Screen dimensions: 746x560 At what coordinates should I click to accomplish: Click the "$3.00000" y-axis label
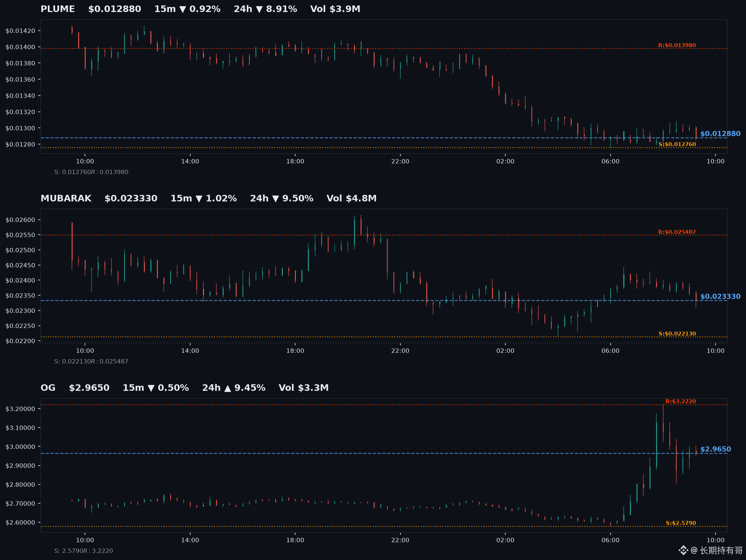pos(20,447)
